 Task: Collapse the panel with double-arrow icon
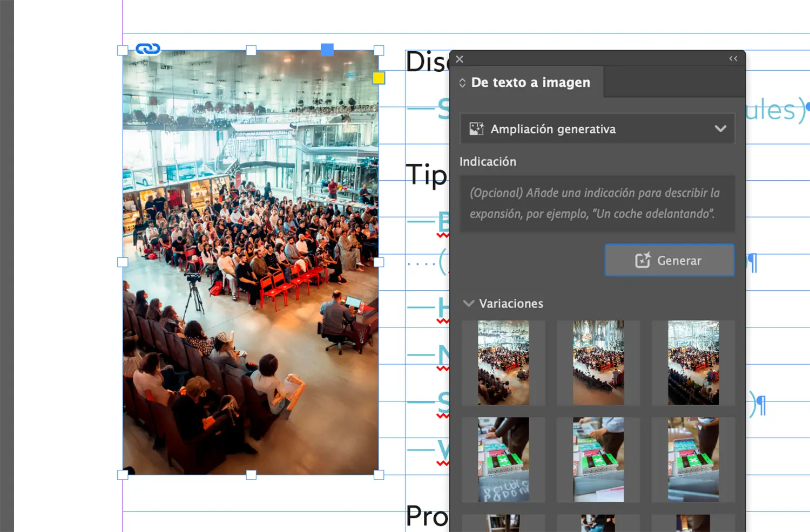(x=733, y=59)
